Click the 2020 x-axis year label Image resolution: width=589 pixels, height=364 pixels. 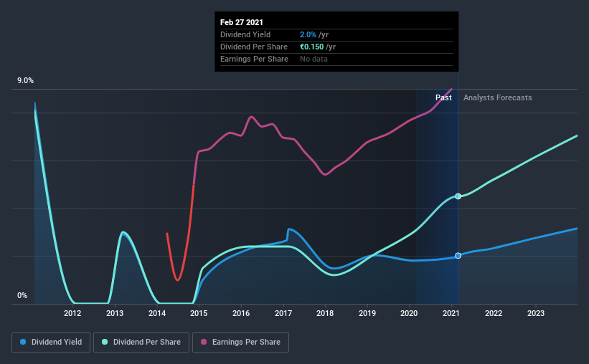click(409, 313)
